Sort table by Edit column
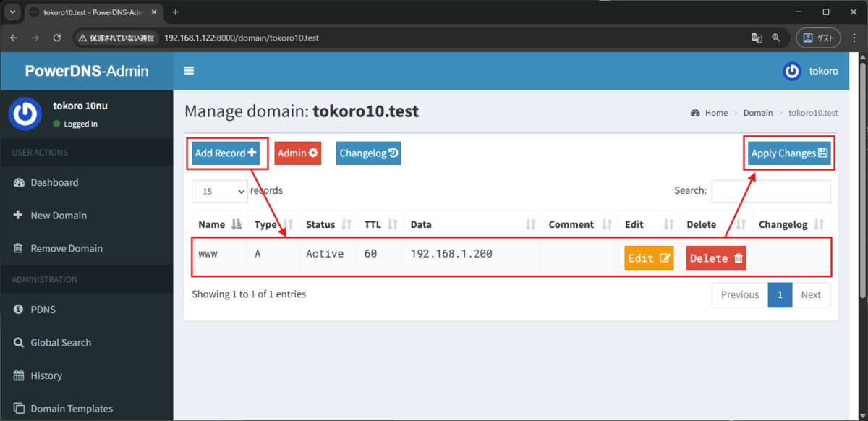 (x=649, y=224)
